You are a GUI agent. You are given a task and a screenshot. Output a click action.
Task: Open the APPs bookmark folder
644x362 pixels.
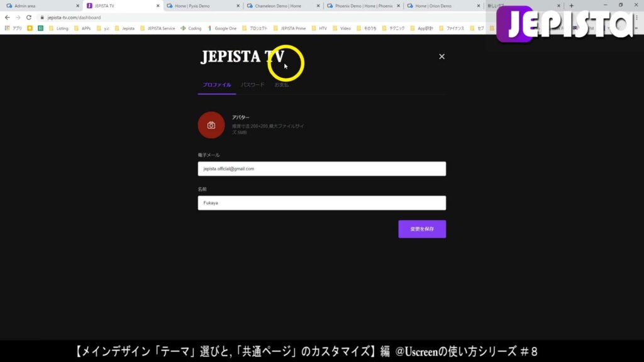82,28
